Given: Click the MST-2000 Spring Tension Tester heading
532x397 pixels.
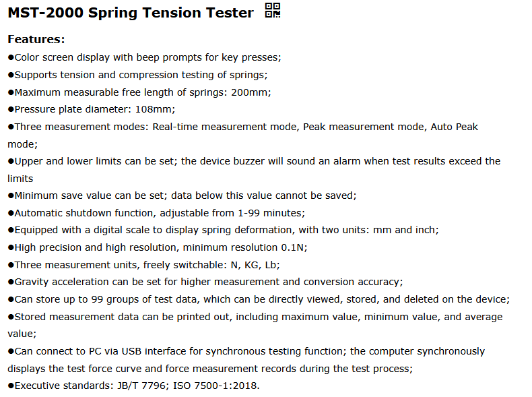Looking at the screenshot, I should pyautogui.click(x=131, y=13).
